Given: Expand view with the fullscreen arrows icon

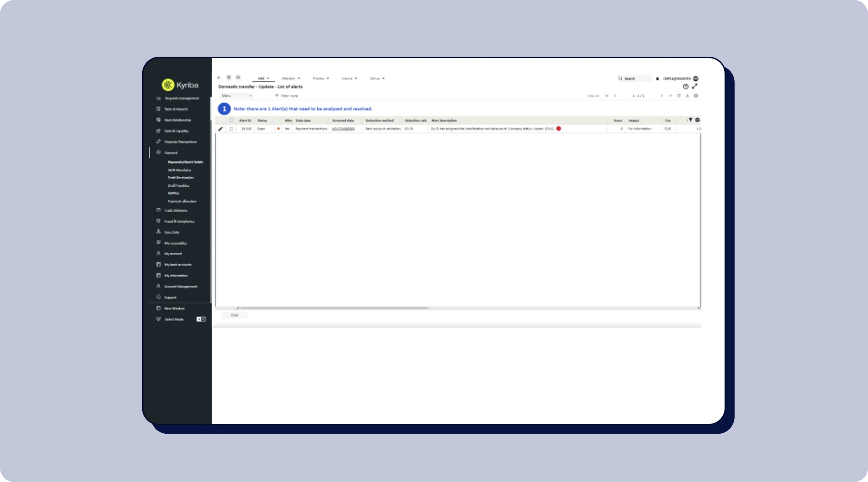Looking at the screenshot, I should 694,86.
